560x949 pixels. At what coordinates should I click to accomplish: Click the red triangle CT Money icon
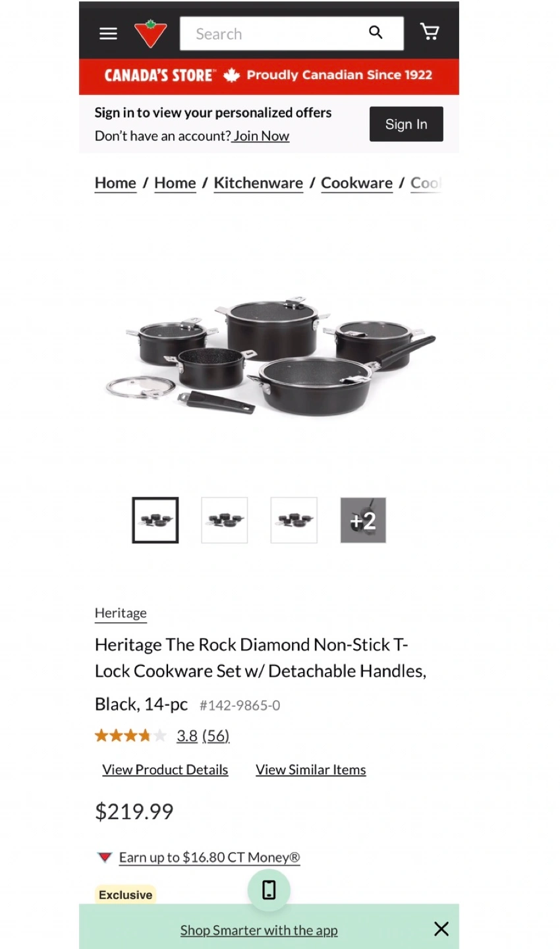coord(104,857)
